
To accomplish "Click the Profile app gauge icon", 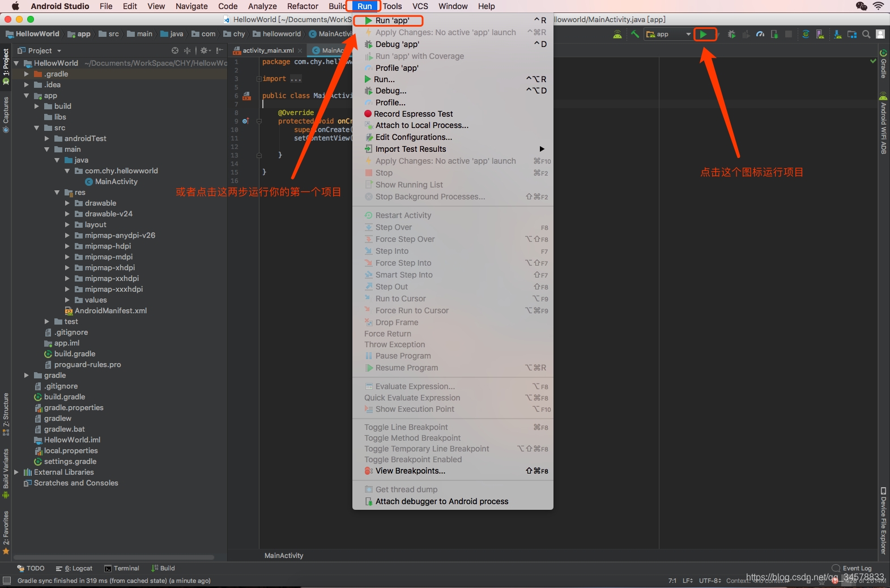I will [x=760, y=34].
